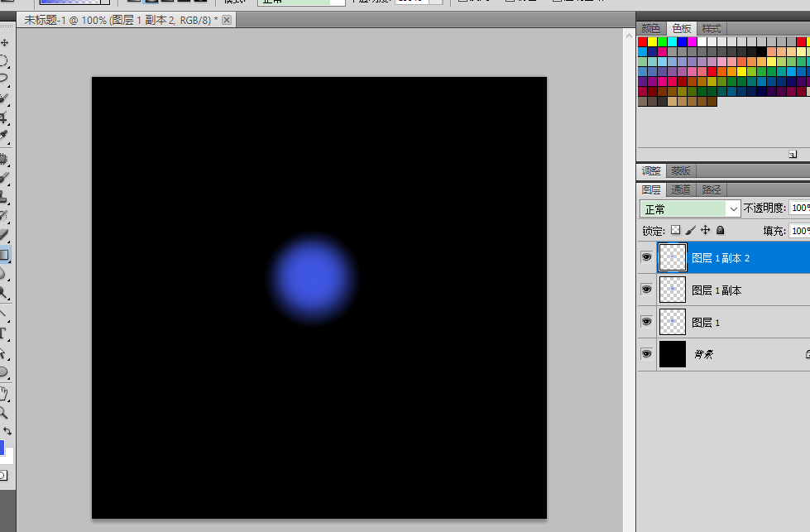
Task: Select the Hand tool
Action: tap(4, 394)
